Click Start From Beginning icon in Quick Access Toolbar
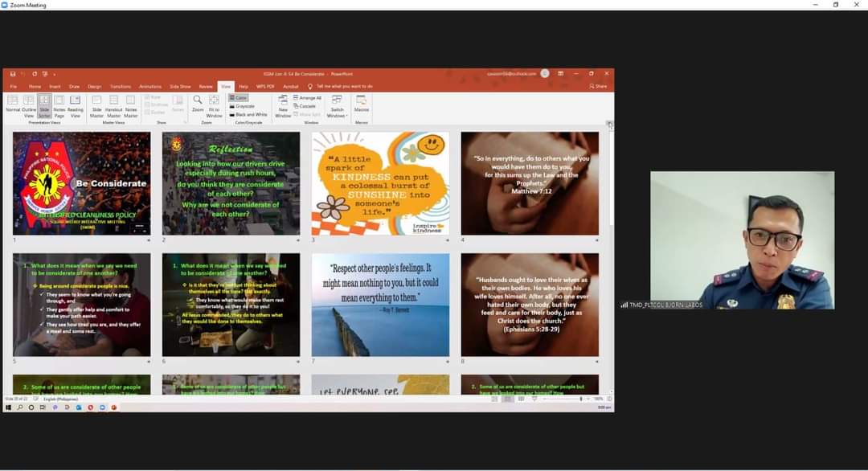The width and height of the screenshot is (868, 471). click(x=45, y=74)
